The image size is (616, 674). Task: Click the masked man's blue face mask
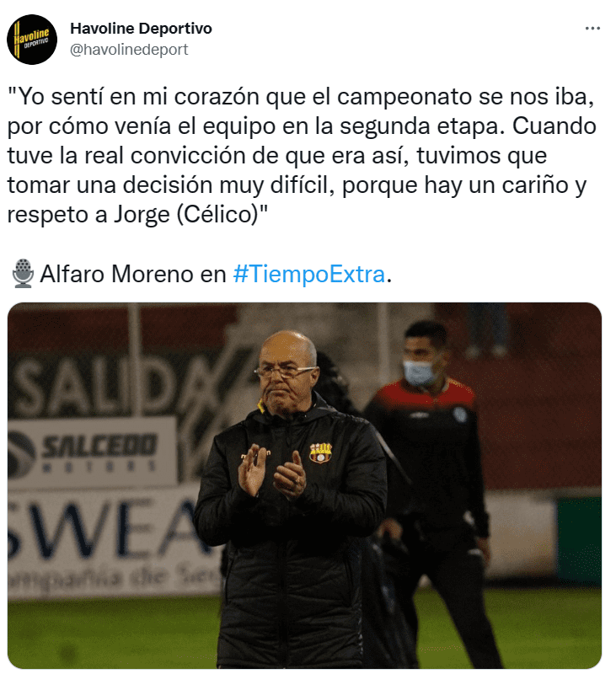(x=419, y=372)
